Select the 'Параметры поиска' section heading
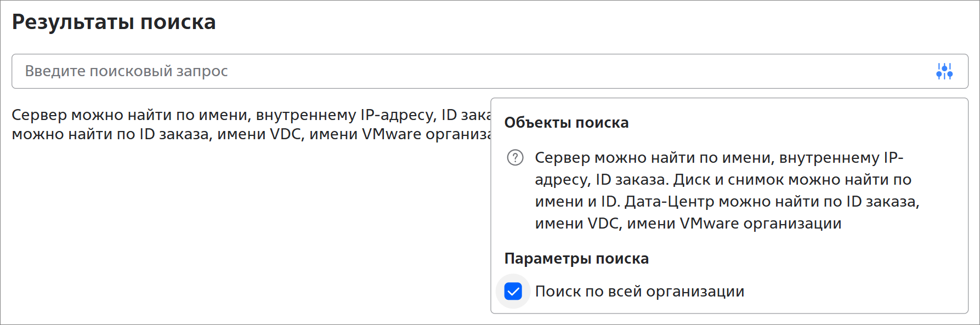Image resolution: width=980 pixels, height=325 pixels. (x=576, y=259)
